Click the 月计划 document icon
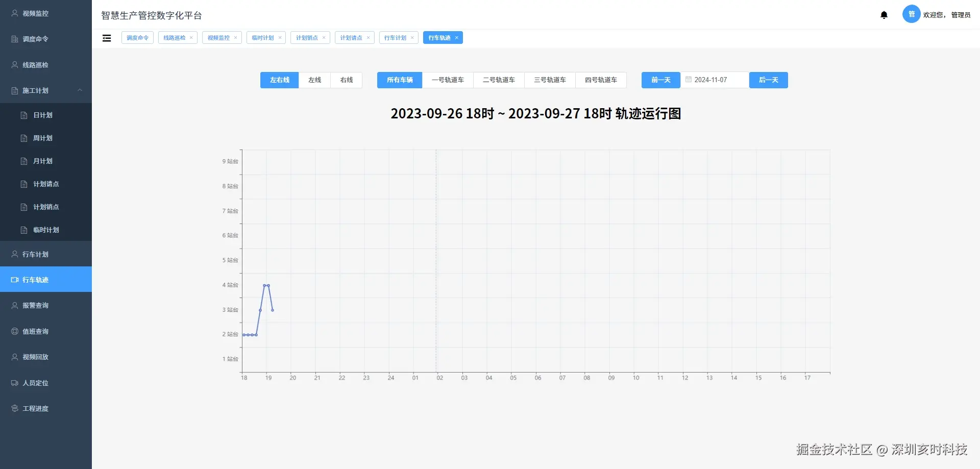 24,161
